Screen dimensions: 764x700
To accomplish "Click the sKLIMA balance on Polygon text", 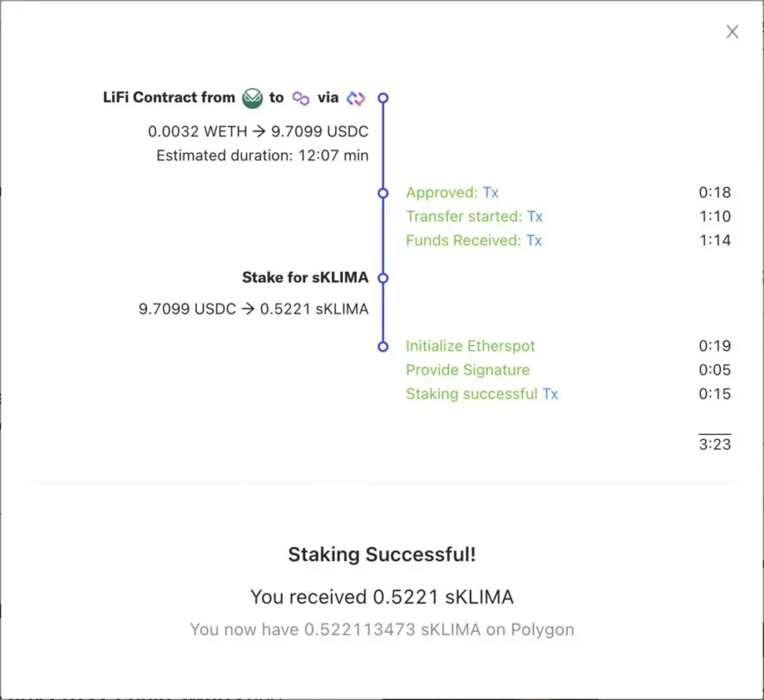I will [x=382, y=629].
